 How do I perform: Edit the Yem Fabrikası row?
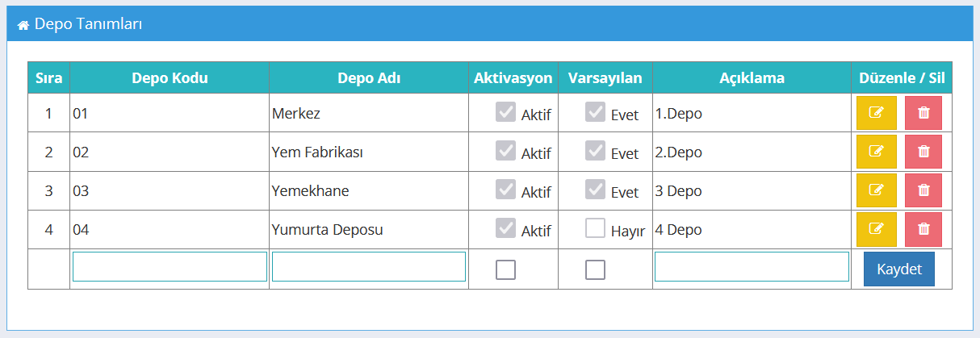877,152
